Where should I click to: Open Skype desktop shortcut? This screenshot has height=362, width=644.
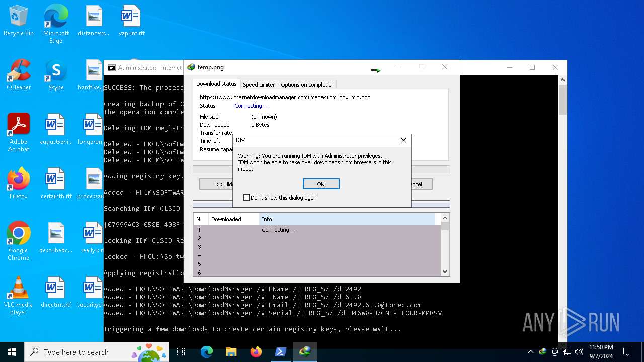pyautogui.click(x=56, y=75)
